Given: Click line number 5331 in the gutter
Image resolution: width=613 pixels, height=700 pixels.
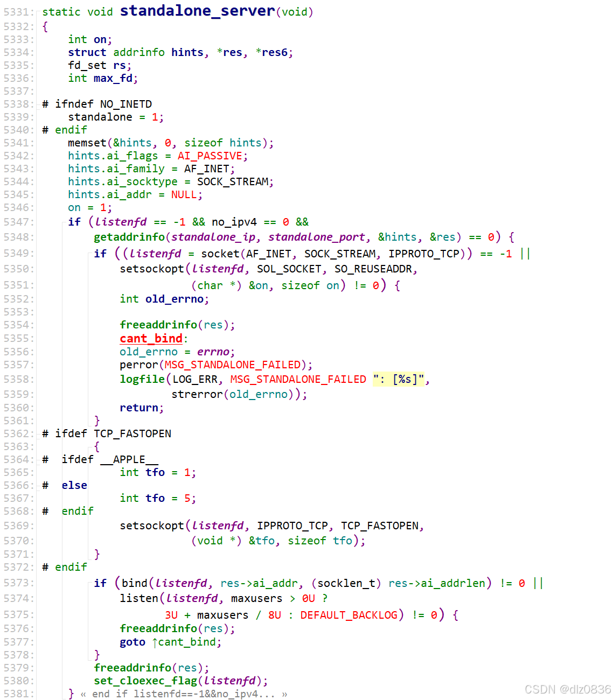Looking at the screenshot, I should click(x=18, y=11).
